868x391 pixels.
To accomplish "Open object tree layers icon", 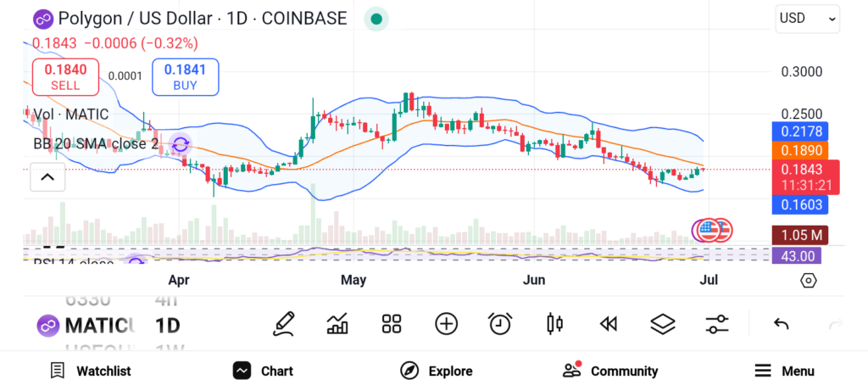I will click(x=663, y=324).
